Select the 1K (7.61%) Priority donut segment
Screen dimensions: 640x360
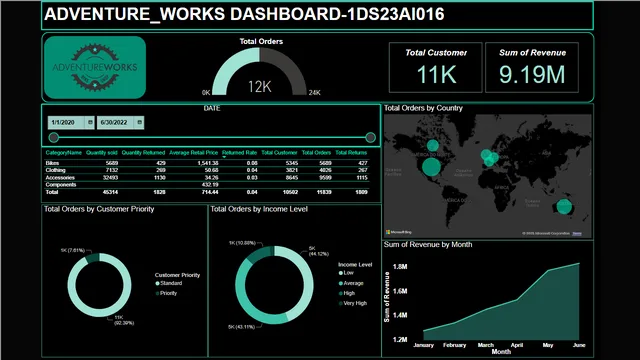tap(93, 258)
